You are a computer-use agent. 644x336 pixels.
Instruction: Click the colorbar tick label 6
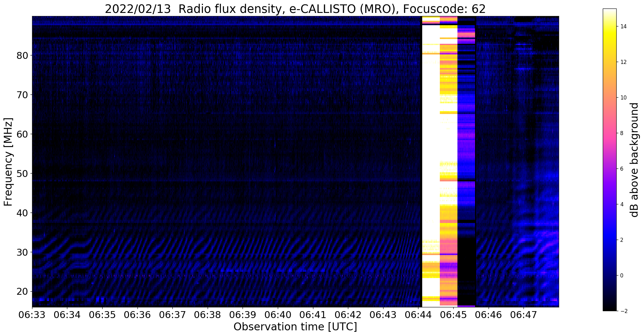coord(622,169)
